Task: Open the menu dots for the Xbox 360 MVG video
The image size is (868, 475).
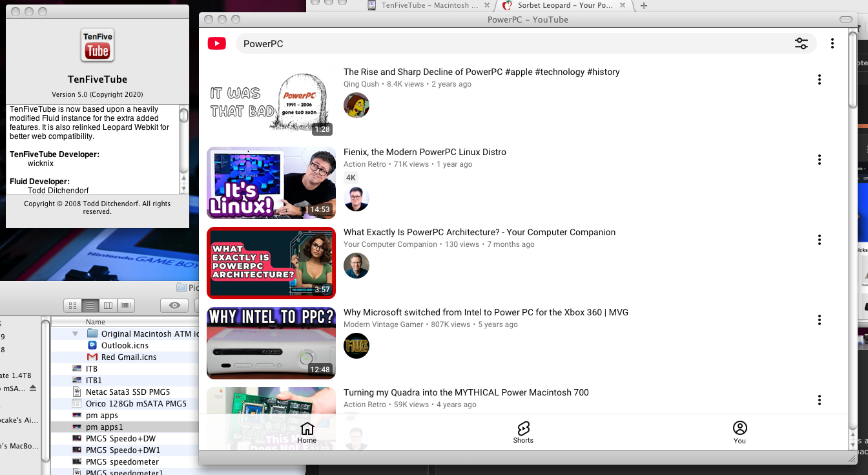Action: tap(820, 320)
